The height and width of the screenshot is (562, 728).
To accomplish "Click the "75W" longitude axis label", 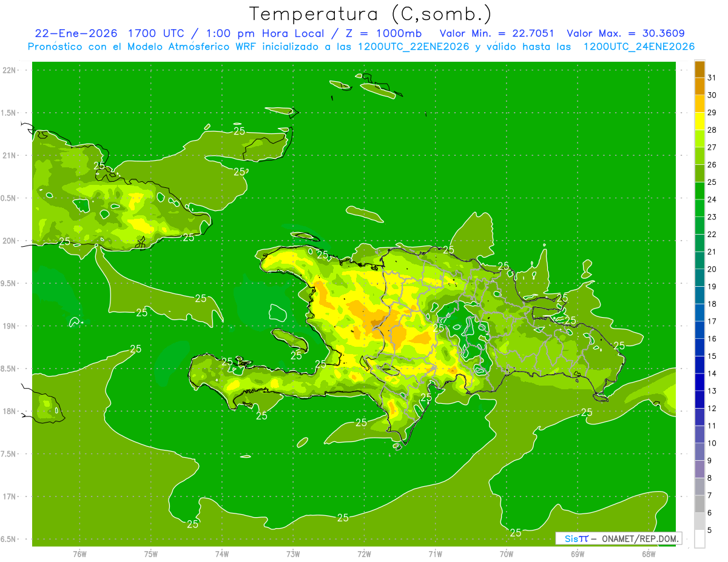I will click(x=150, y=554).
